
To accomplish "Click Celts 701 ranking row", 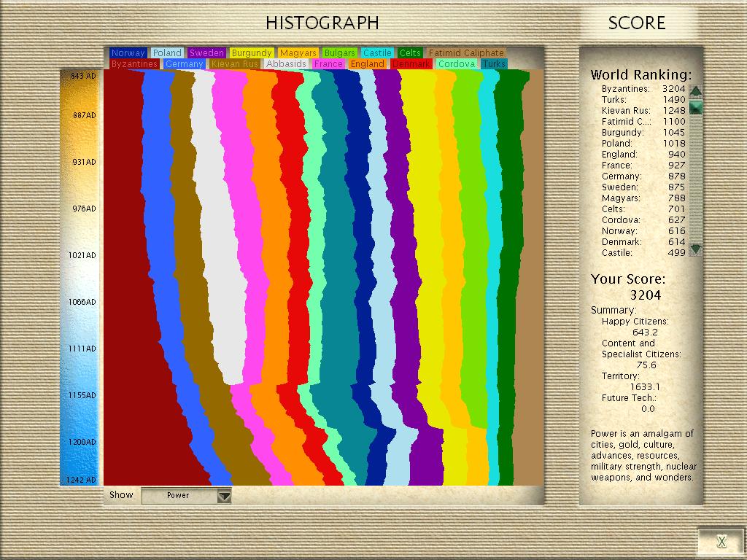I will pyautogui.click(x=643, y=209).
